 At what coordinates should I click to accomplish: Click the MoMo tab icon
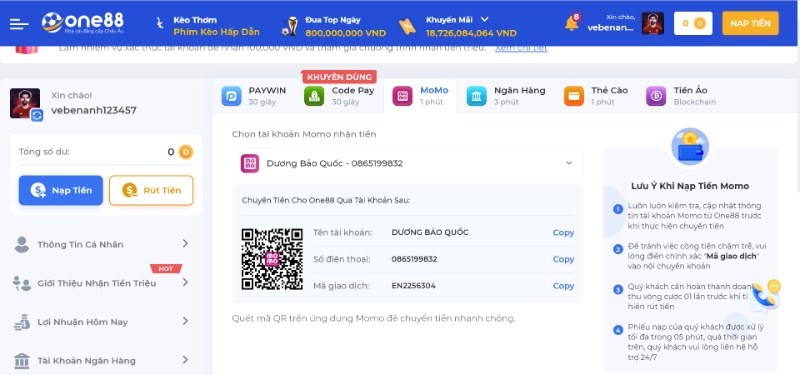tap(403, 96)
